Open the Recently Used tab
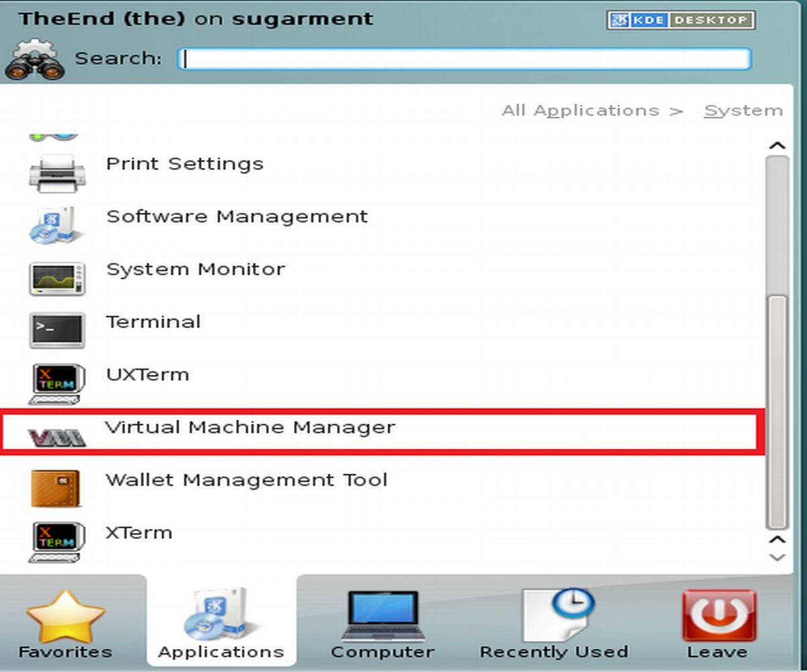Viewport: 807px width, 672px height. pos(553,624)
